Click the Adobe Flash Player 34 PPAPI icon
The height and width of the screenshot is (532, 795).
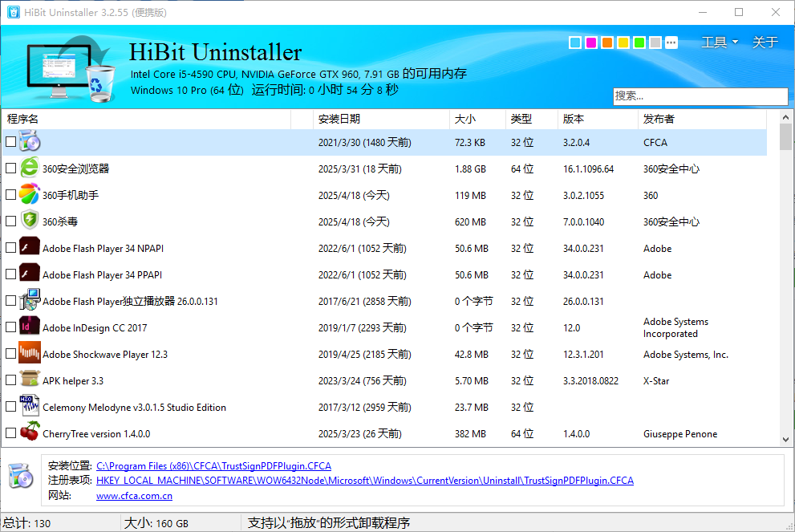(30, 274)
